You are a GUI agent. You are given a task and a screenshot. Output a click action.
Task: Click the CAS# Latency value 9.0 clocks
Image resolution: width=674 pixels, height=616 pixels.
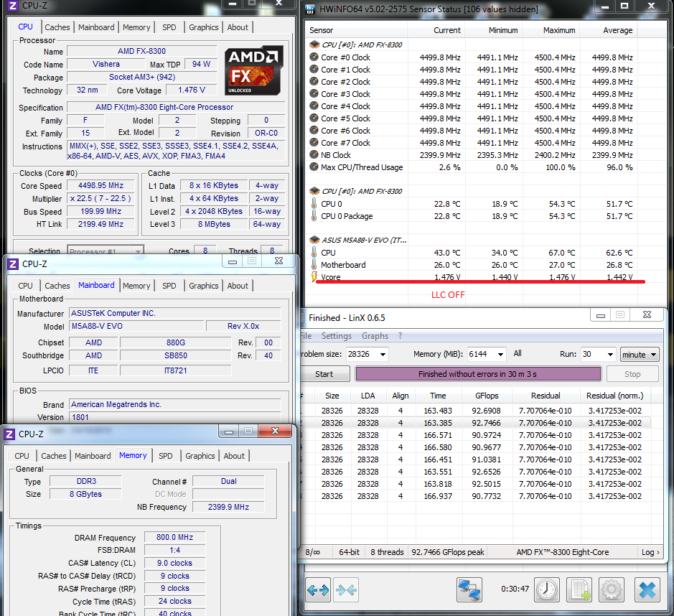click(174, 563)
